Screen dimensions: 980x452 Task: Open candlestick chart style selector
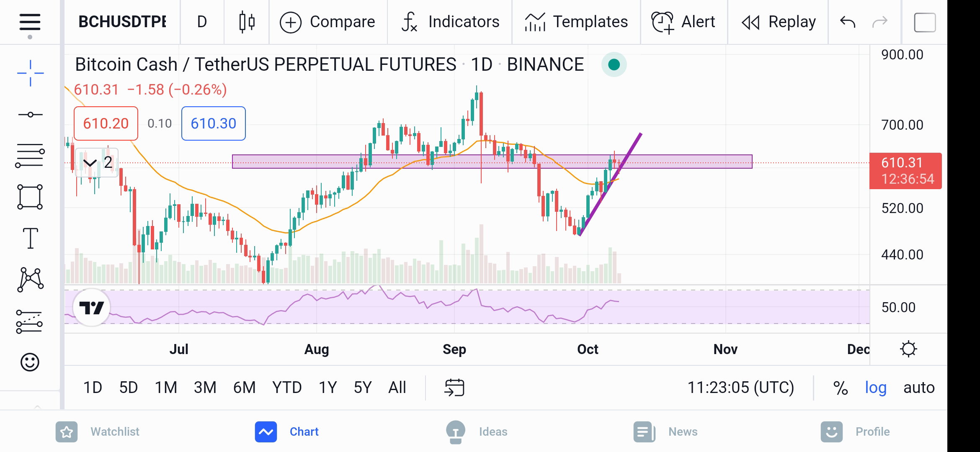(x=247, y=22)
